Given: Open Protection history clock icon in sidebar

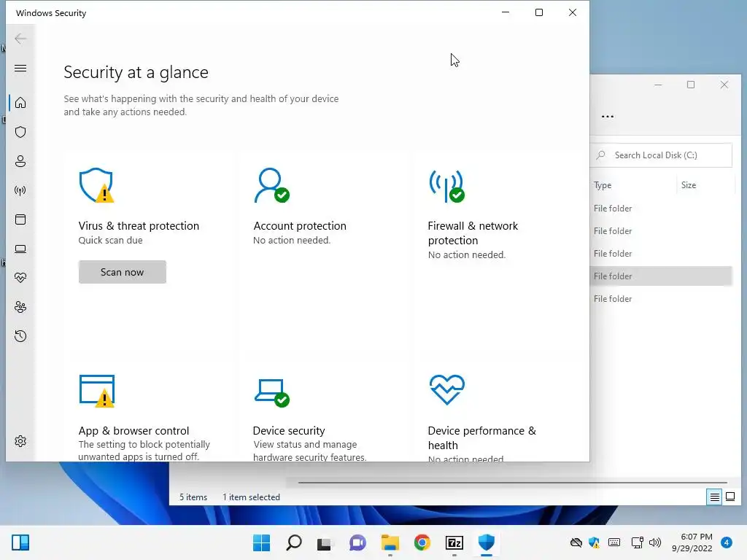Looking at the screenshot, I should pyautogui.click(x=20, y=336).
